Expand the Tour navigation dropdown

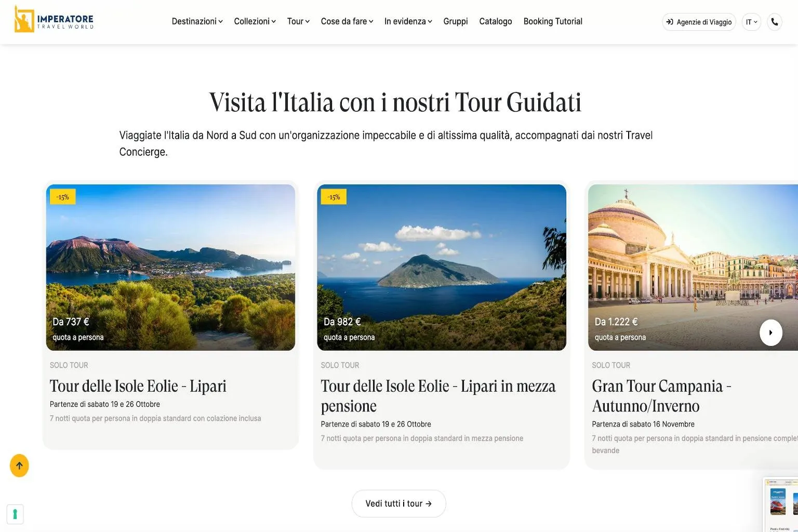pyautogui.click(x=298, y=21)
